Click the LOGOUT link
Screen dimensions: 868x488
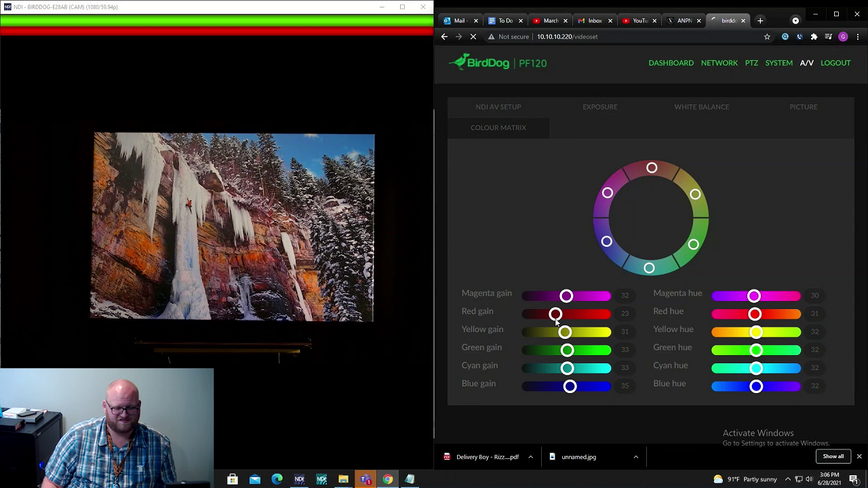point(835,63)
